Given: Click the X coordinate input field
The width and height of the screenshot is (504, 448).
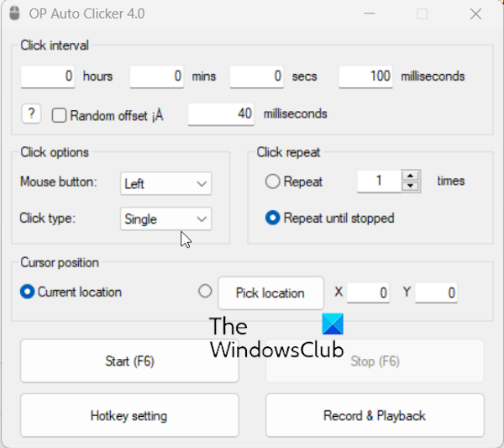Looking at the screenshot, I should 368,293.
